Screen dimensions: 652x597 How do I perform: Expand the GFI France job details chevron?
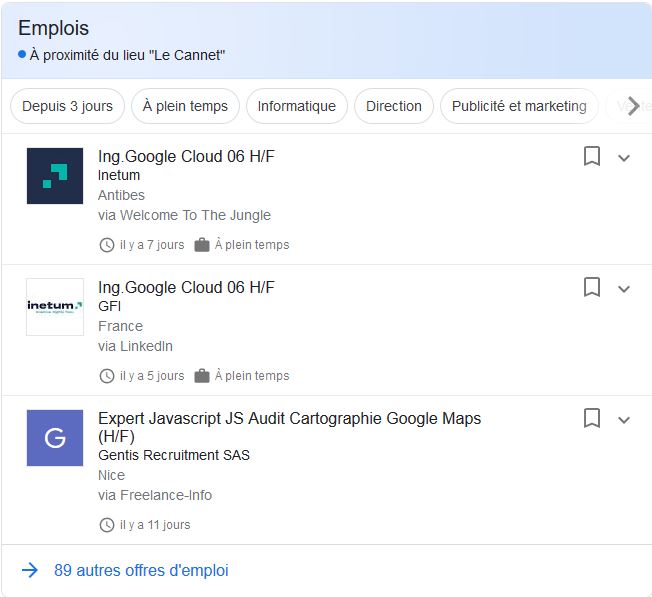(624, 289)
